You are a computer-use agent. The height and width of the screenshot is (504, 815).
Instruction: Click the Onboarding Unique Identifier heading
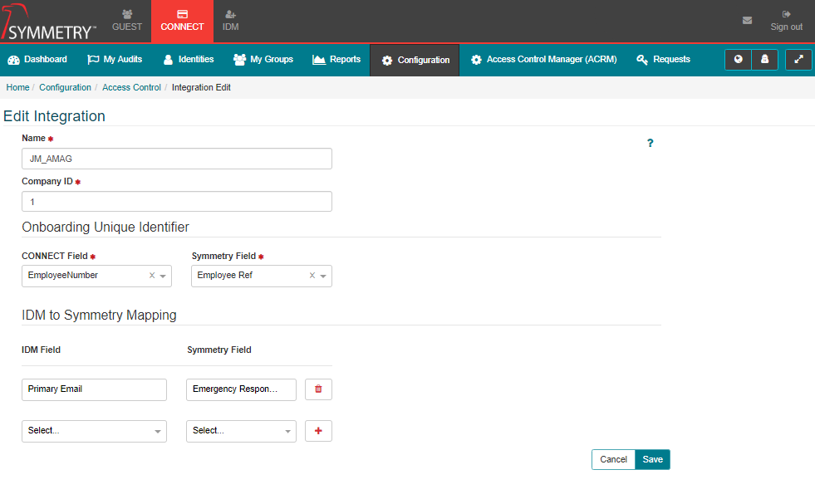[106, 227]
